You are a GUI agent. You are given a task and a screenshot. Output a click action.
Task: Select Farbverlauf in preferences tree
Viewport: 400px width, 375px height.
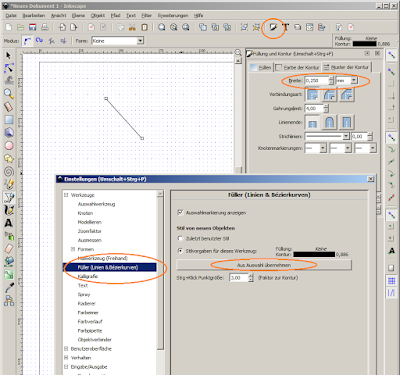pyautogui.click(x=90, y=322)
